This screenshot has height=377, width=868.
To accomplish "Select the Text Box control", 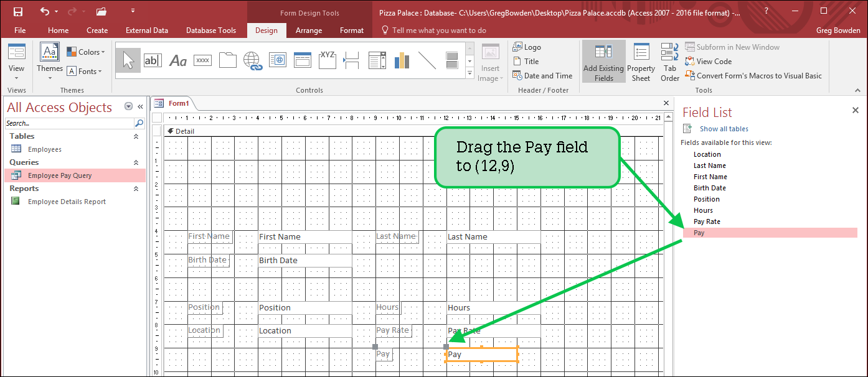I will click(x=153, y=60).
